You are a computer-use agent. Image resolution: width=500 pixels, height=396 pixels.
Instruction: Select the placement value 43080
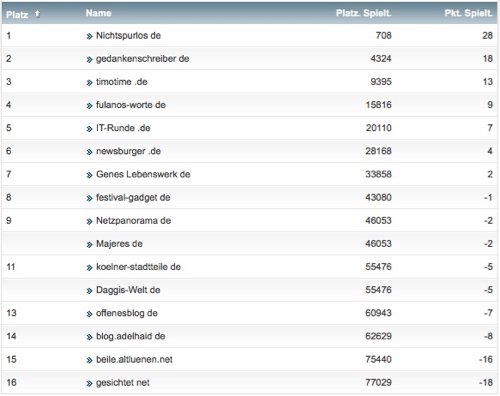(x=379, y=197)
